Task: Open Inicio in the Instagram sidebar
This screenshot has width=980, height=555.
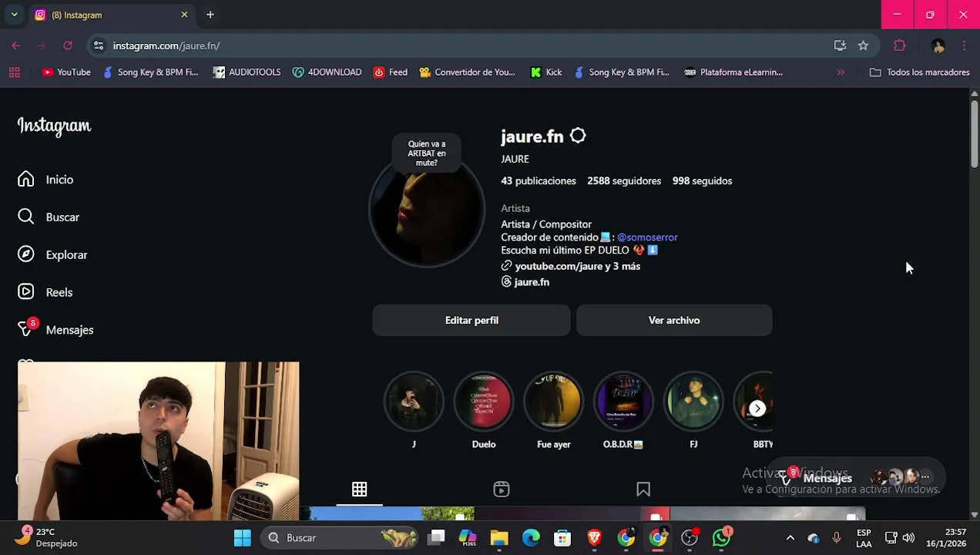Action: (x=46, y=180)
